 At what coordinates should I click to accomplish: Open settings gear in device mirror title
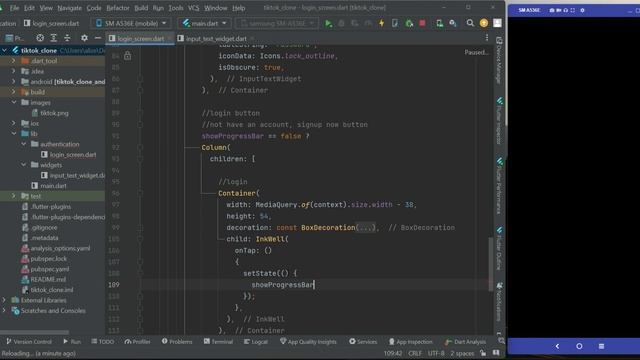pos(582,10)
